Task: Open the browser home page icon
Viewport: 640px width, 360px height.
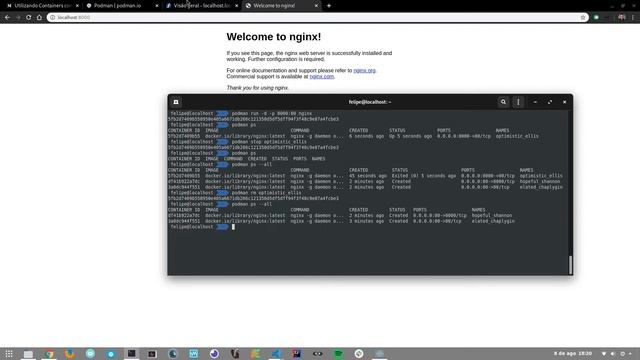Action: tap(39, 18)
